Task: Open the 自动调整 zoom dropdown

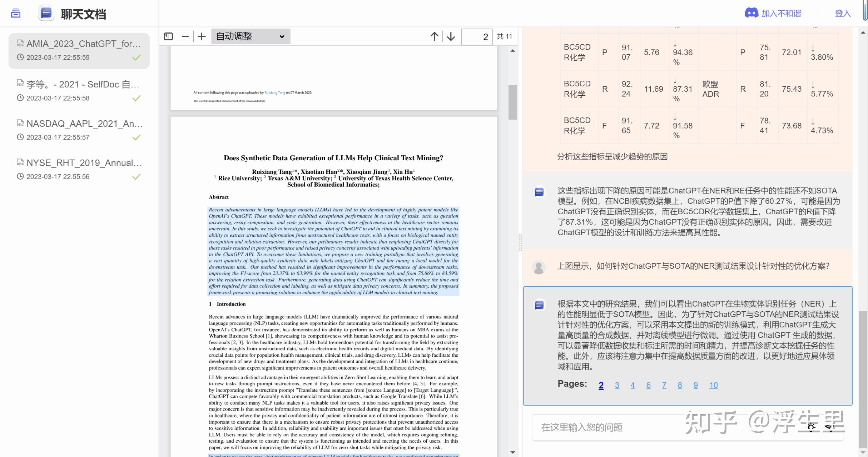Action: tap(251, 36)
